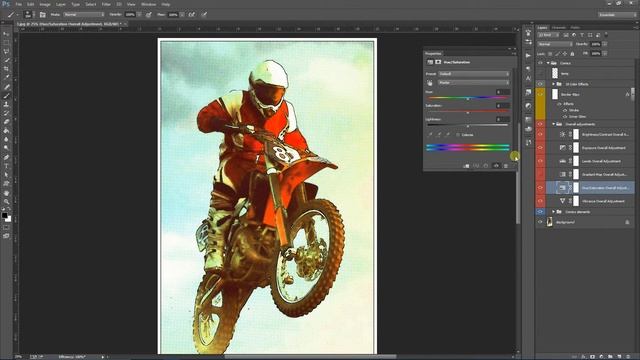Click the Actions play icon in side dock

[529, 56]
